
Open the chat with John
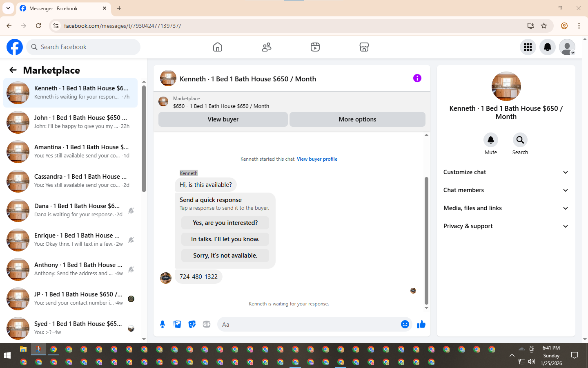(x=70, y=122)
